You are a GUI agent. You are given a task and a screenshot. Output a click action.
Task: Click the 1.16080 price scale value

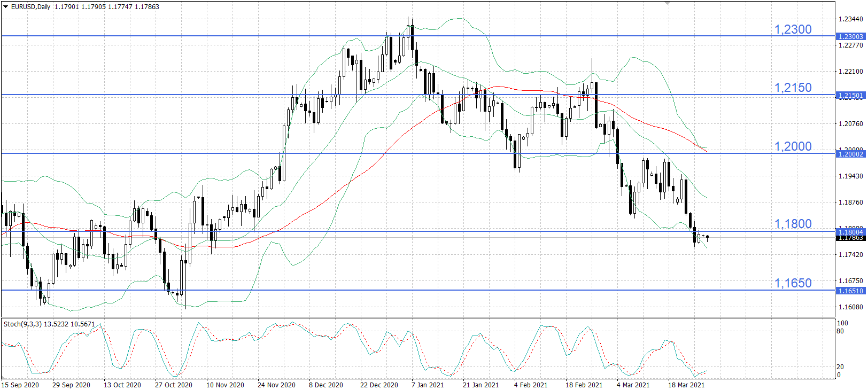tap(850, 307)
